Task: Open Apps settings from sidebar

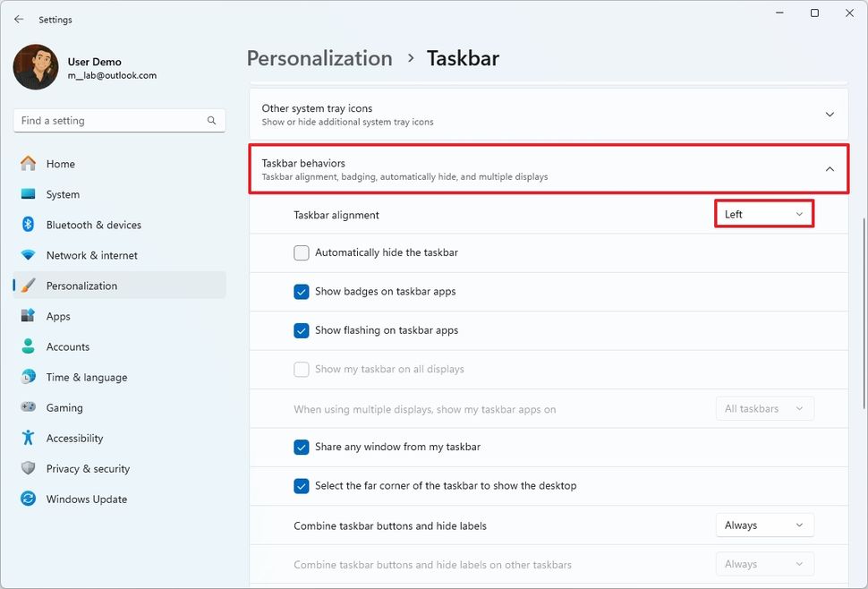Action: pyautogui.click(x=31, y=316)
